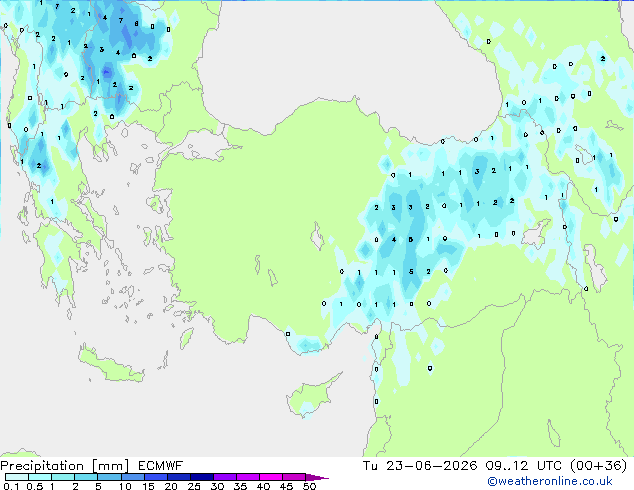Click the "40" legend value label
Image resolution: width=634 pixels, height=490 pixels.
tap(263, 486)
